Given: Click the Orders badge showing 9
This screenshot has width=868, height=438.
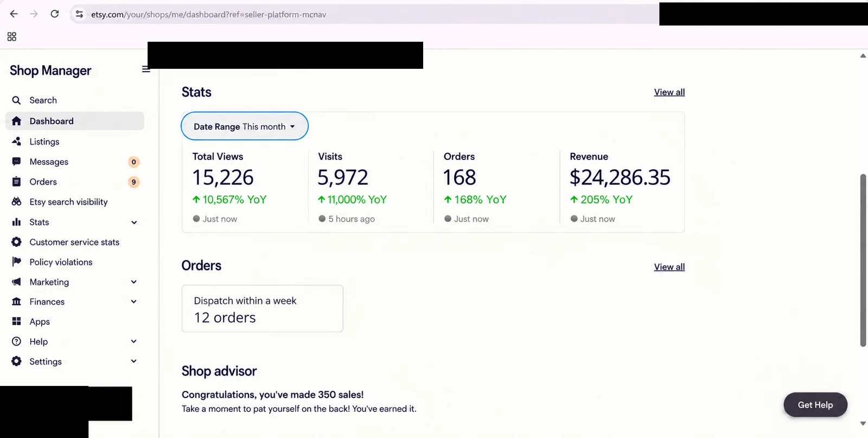Looking at the screenshot, I should click(133, 182).
